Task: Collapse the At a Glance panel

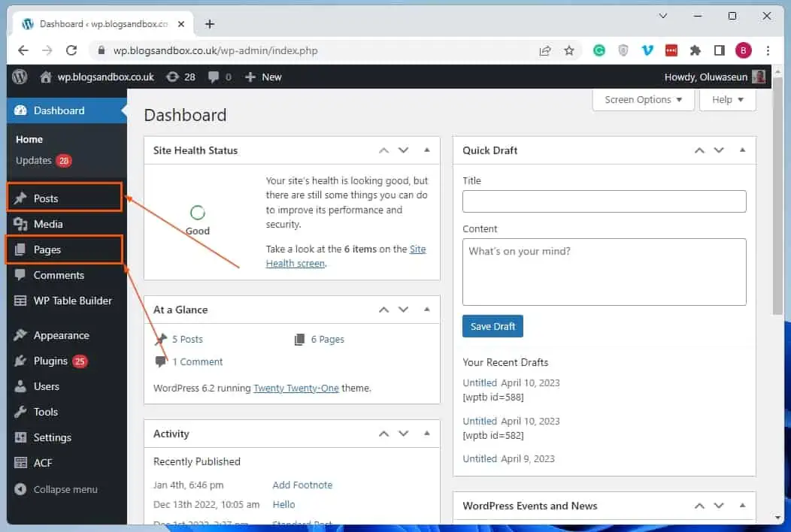Action: tap(427, 310)
